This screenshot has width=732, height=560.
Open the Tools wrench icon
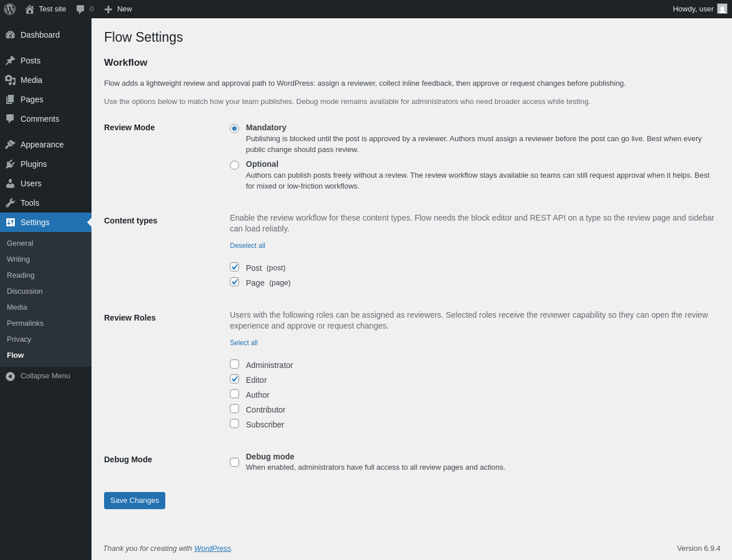click(10, 203)
